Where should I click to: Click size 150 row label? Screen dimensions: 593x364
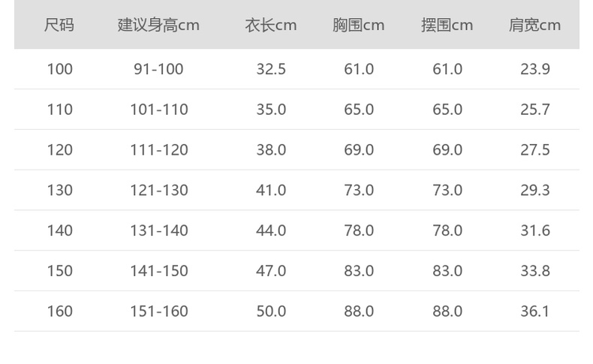[59, 271]
